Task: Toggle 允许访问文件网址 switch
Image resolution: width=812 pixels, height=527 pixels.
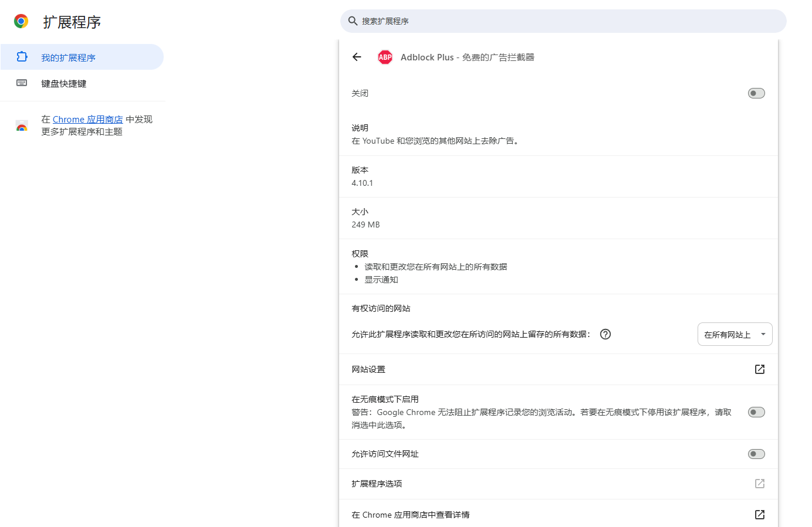Action: (x=756, y=454)
